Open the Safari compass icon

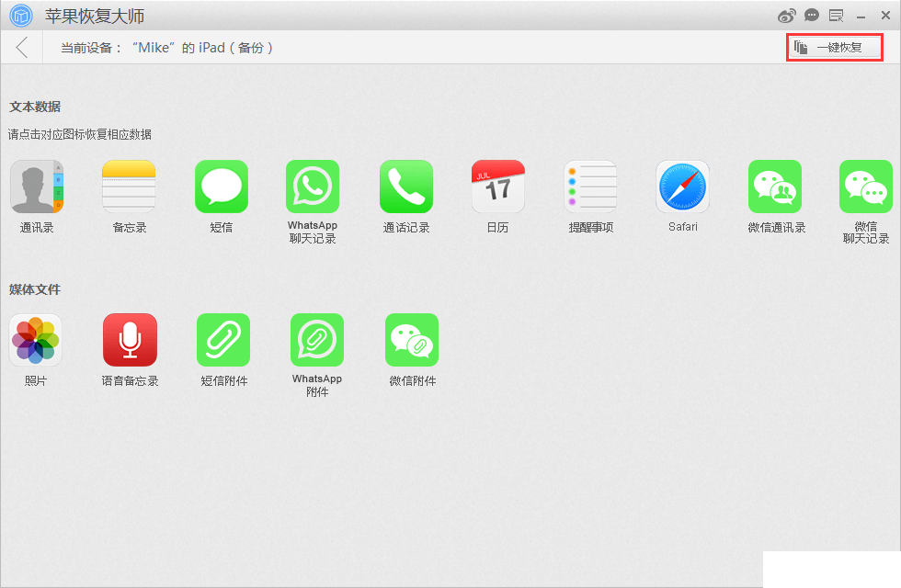pos(682,187)
